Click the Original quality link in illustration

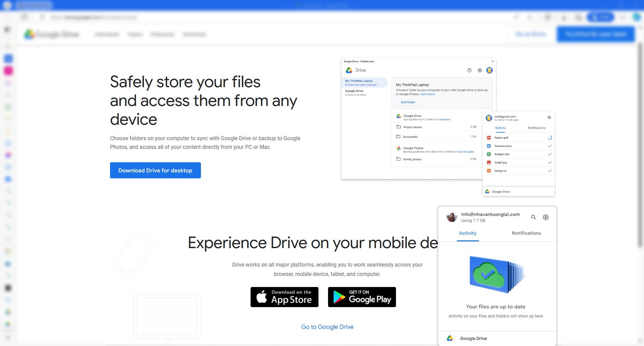pyautogui.click(x=466, y=152)
